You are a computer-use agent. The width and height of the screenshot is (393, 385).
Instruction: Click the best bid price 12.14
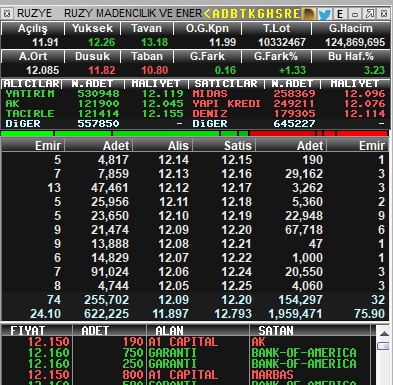click(x=173, y=160)
